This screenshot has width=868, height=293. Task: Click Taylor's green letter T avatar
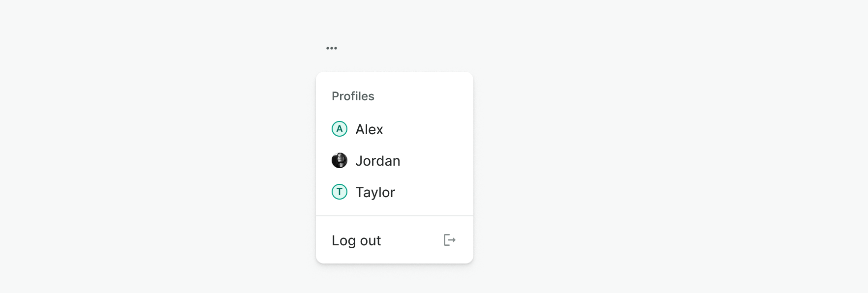(x=340, y=192)
